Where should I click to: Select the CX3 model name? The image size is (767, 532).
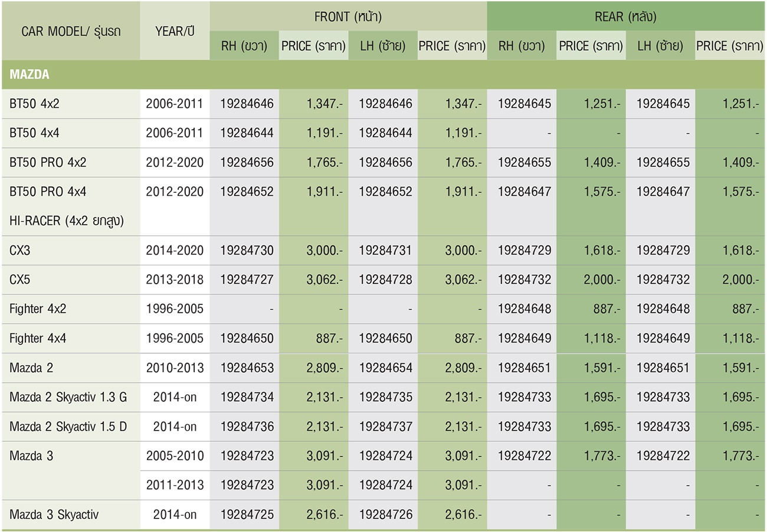(19, 250)
